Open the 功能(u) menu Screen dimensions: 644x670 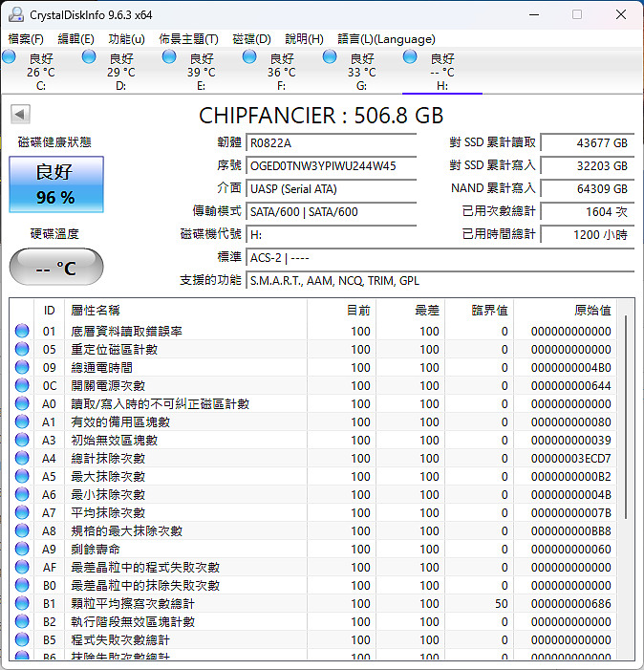[127, 39]
